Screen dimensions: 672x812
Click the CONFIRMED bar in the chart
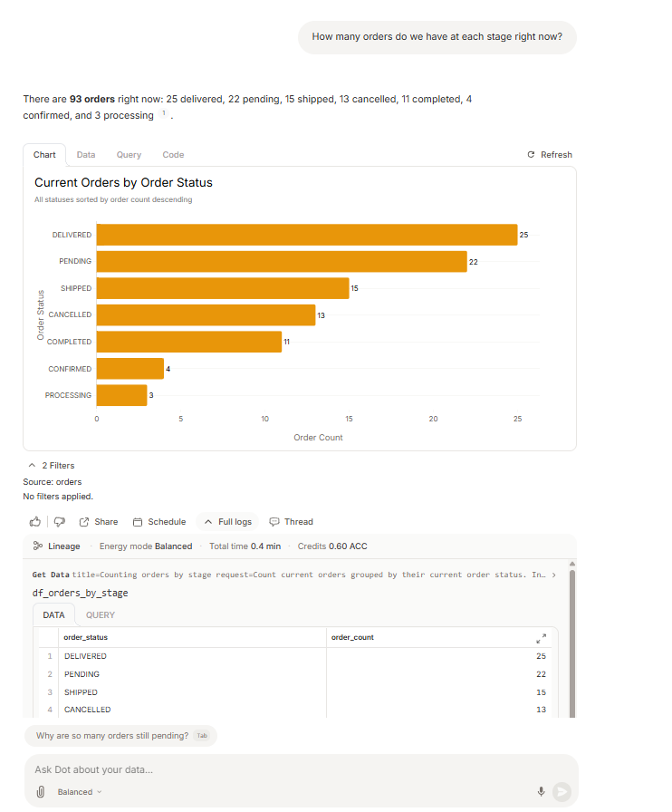pos(130,369)
